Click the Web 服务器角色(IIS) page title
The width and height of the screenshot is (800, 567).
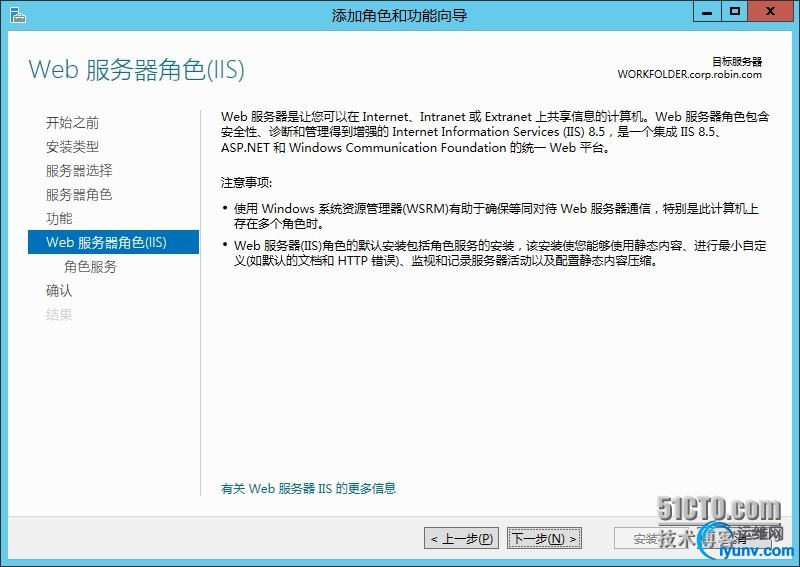tap(137, 69)
